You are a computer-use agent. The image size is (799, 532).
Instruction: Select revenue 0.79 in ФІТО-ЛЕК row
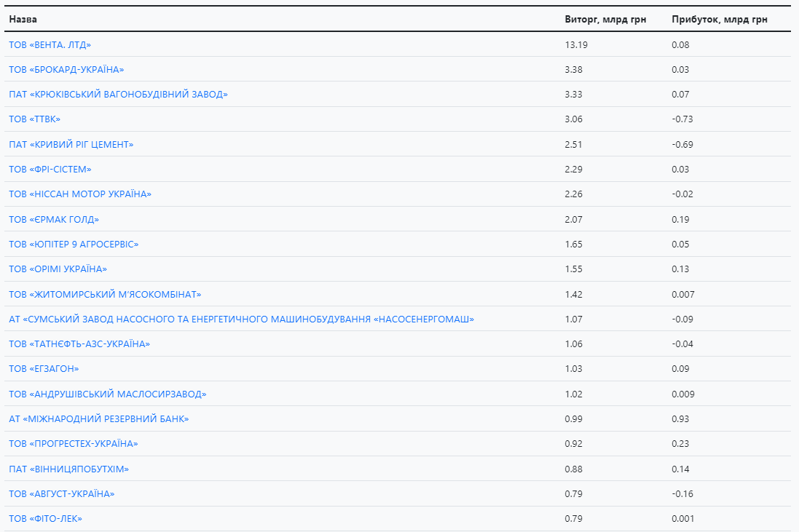[x=574, y=520]
